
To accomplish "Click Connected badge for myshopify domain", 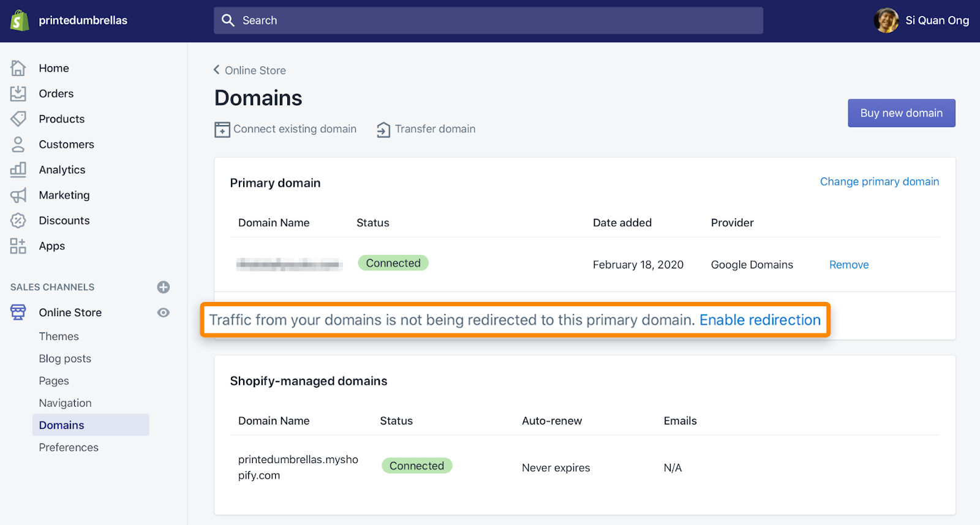I will (417, 466).
